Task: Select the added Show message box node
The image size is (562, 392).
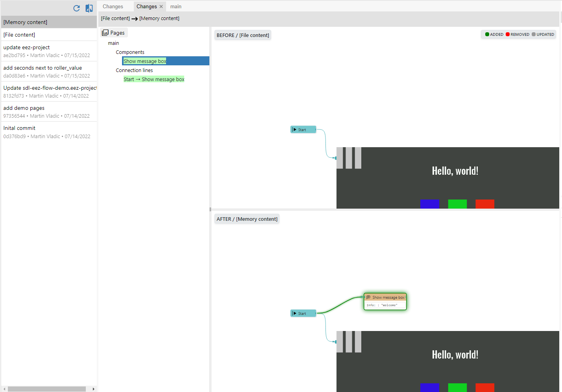Action: click(385, 301)
